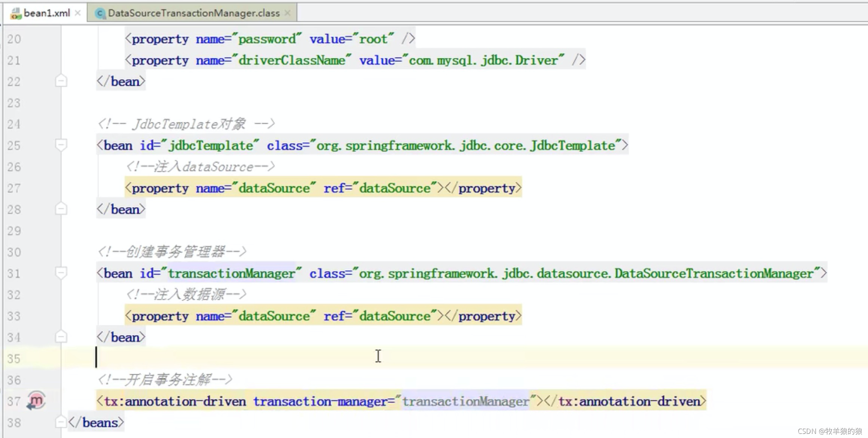Viewport: 868px width, 438px height.
Task: Click transactionManager value in tx:annotation-driven tag
Action: (465, 402)
